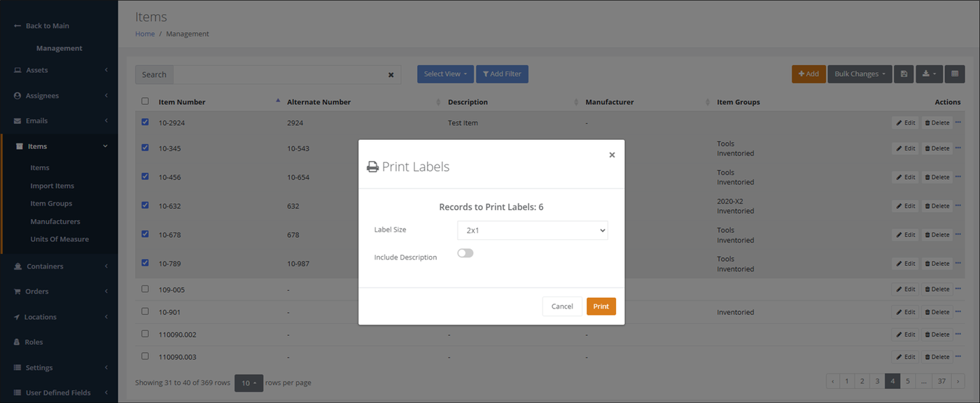Screen dimensions: 980x403
Task: Click the save icon button in the toolbar
Action: coord(904,74)
